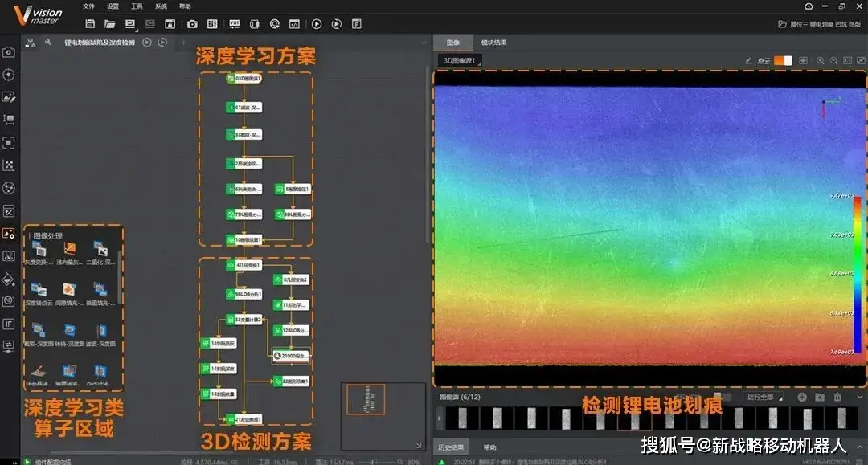Open the global trigger icon
The image size is (868, 465).
pos(275,24)
